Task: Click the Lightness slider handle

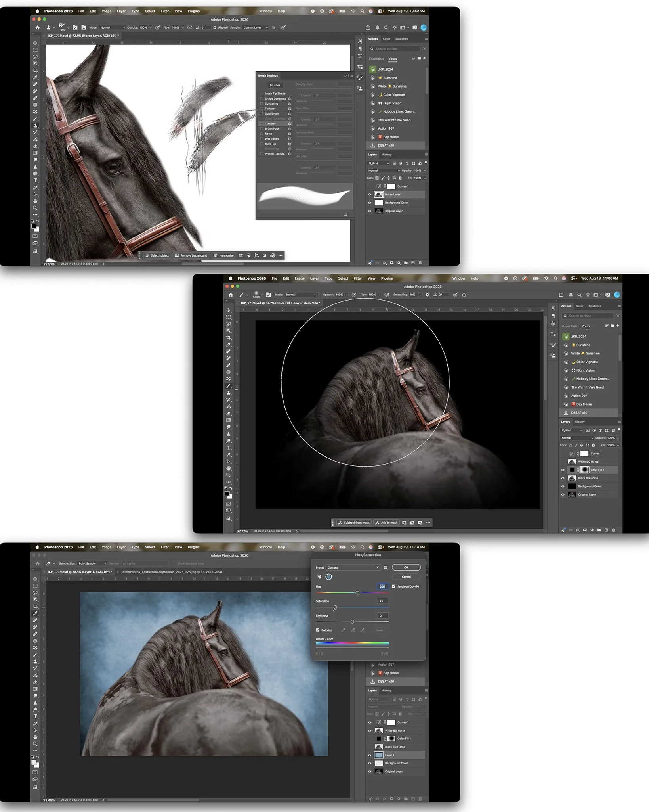Action: [352, 622]
